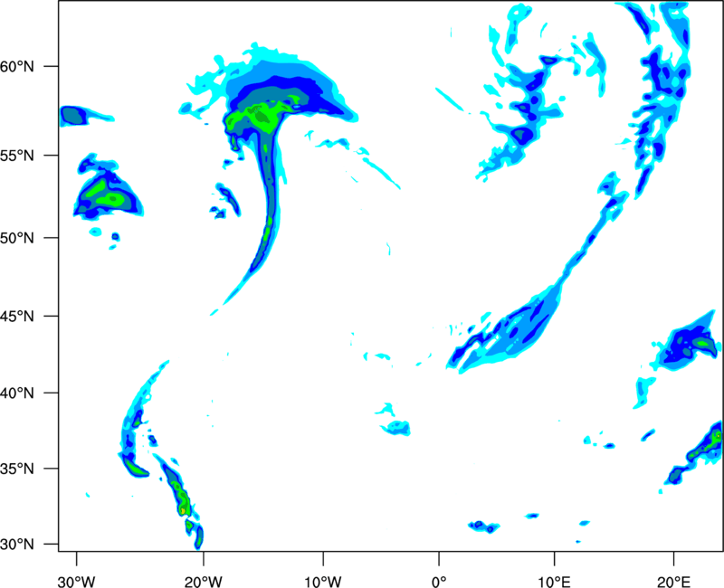
Task: Click the 30°N latitude label
Action: pos(17,545)
